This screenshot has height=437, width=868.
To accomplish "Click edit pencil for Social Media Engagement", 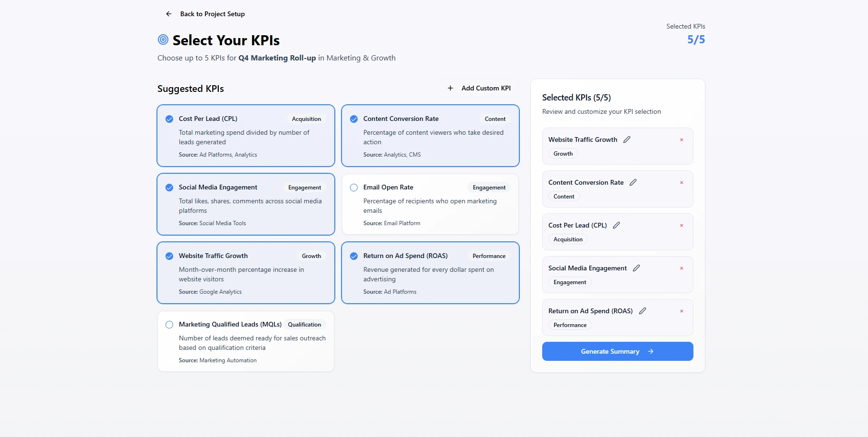I will coord(636,268).
